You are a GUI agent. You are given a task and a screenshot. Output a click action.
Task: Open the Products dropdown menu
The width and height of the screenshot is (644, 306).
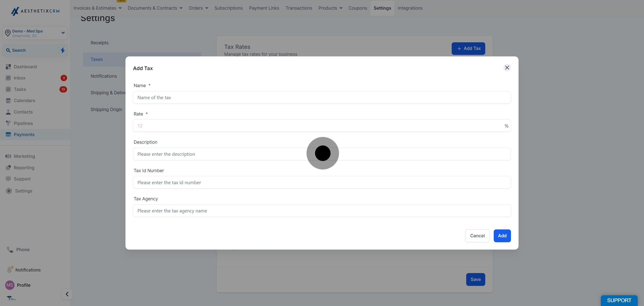click(x=330, y=8)
